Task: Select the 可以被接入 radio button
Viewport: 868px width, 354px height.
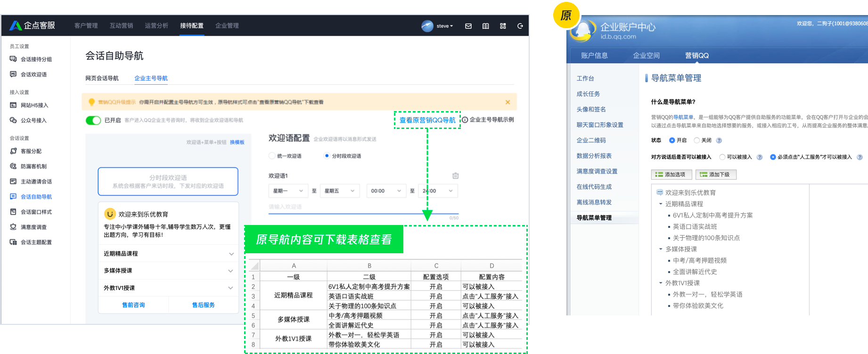Action: coord(722,157)
